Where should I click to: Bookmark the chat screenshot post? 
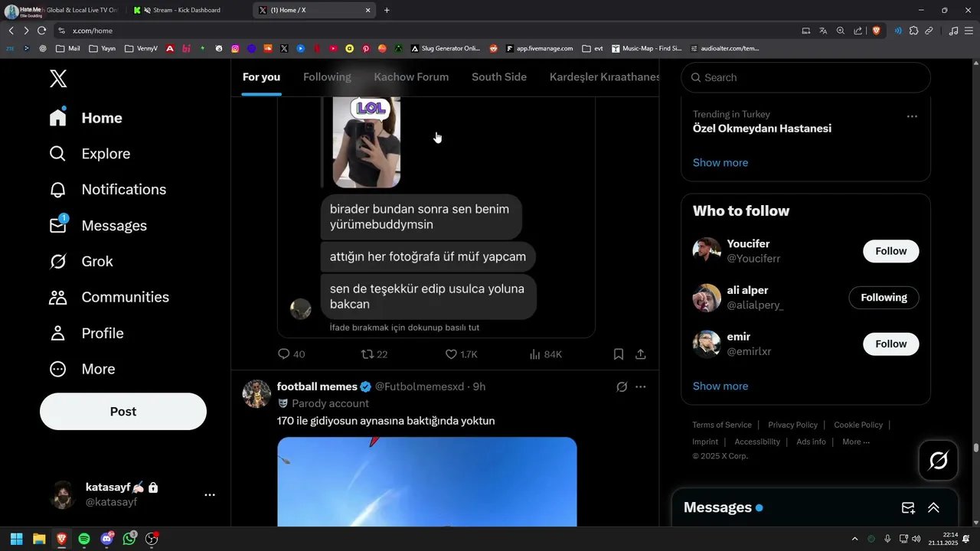point(619,354)
